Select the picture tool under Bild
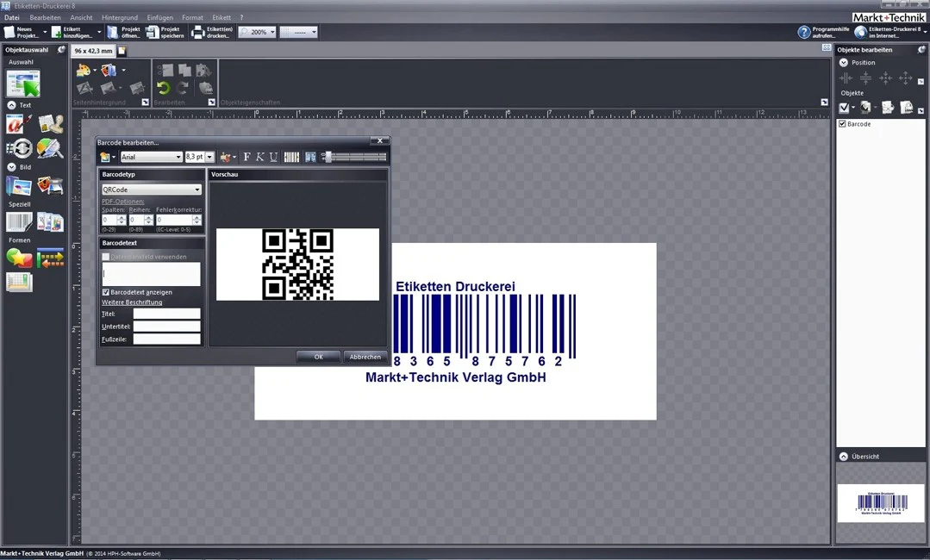 point(19,186)
